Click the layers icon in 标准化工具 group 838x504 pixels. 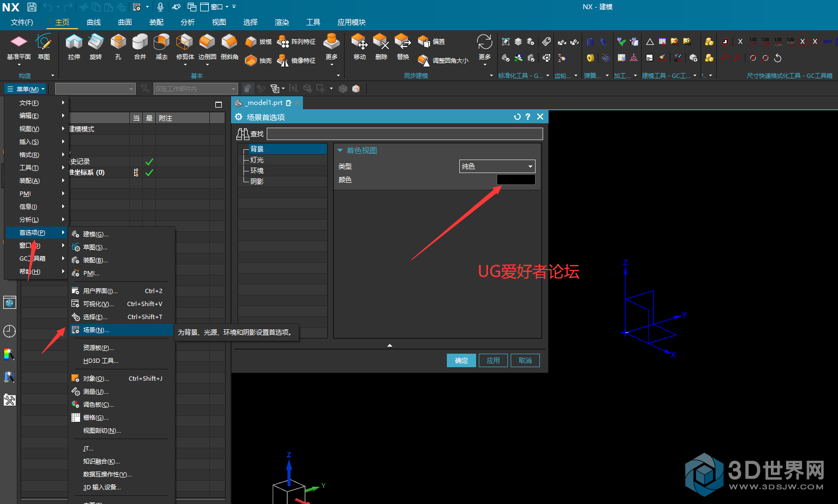(518, 42)
